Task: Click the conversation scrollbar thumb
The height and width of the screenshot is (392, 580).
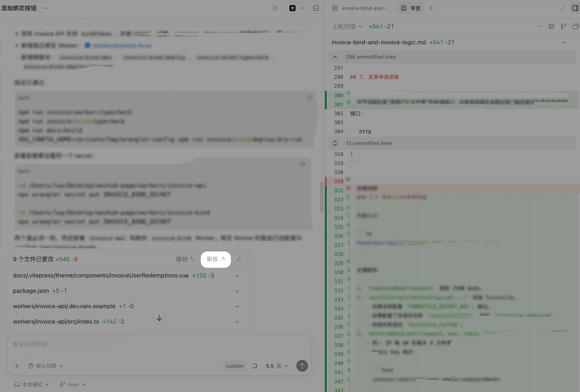Action: click(321, 197)
